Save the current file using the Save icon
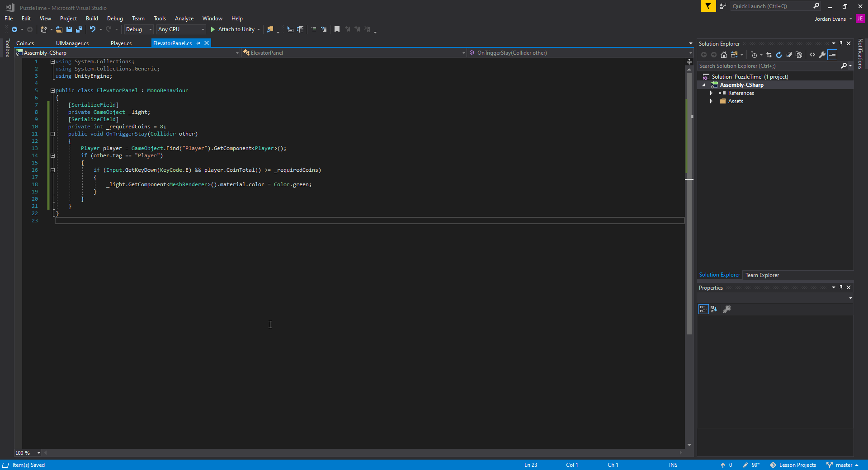Viewport: 868px width, 470px height. point(69,29)
